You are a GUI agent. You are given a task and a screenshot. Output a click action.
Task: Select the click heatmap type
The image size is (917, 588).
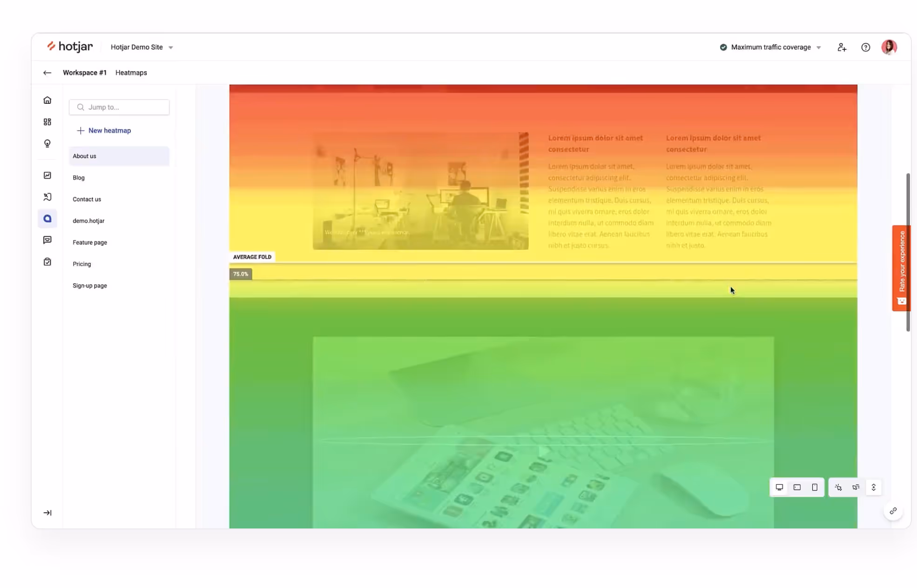838,487
